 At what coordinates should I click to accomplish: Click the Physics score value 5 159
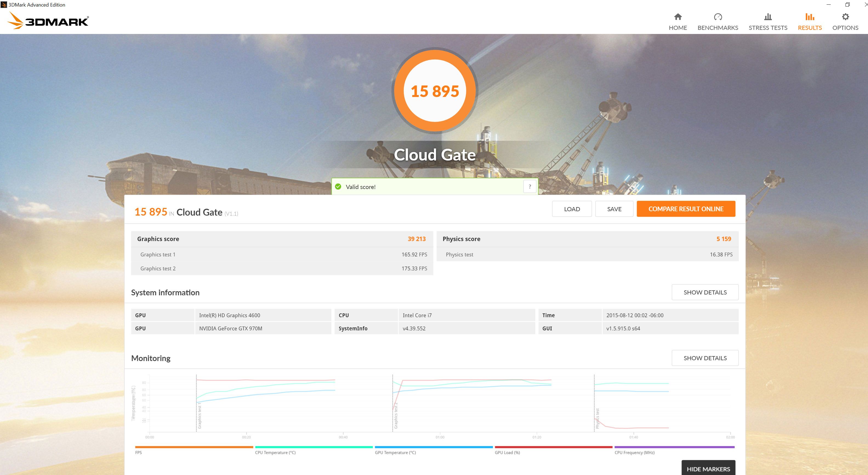724,239
